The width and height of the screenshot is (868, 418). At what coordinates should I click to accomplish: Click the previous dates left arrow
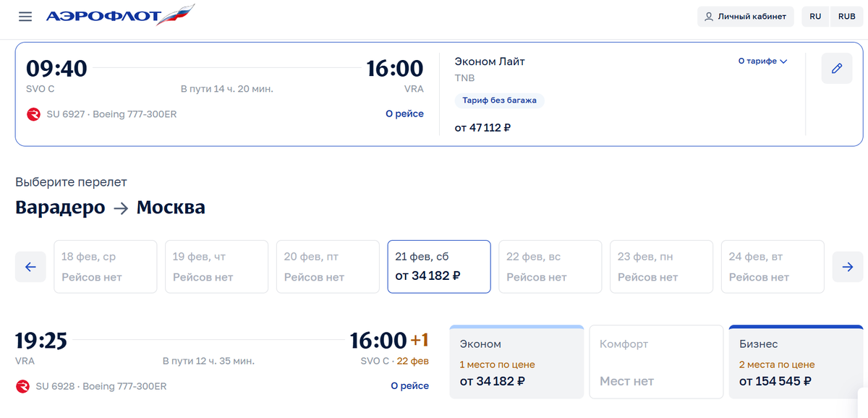30,267
